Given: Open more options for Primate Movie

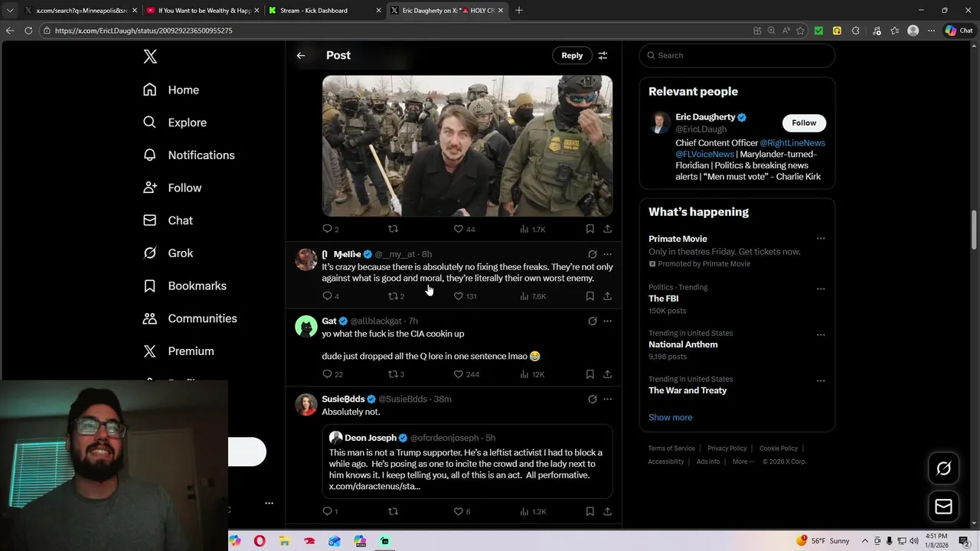Looking at the screenshot, I should click(821, 239).
